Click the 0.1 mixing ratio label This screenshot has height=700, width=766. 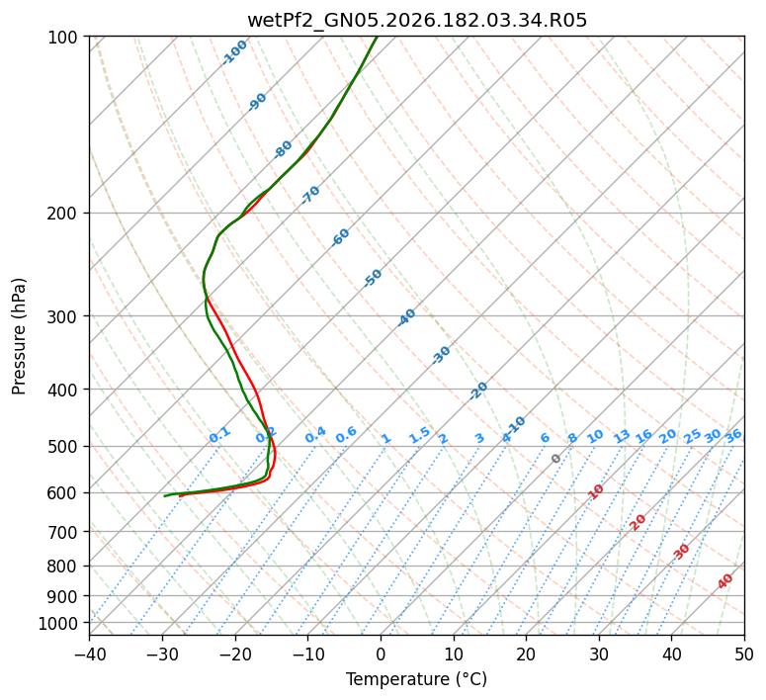click(219, 435)
